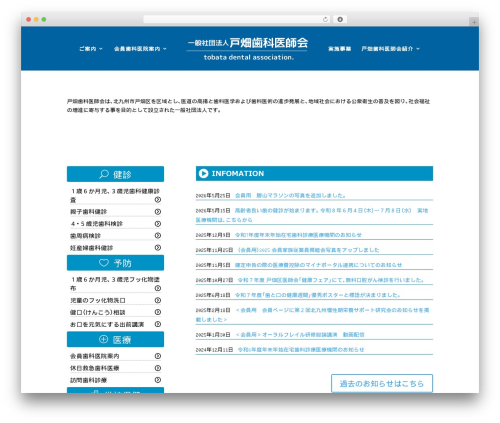Click the green macOS fullscreen window button
500x423 pixels.
click(x=44, y=20)
